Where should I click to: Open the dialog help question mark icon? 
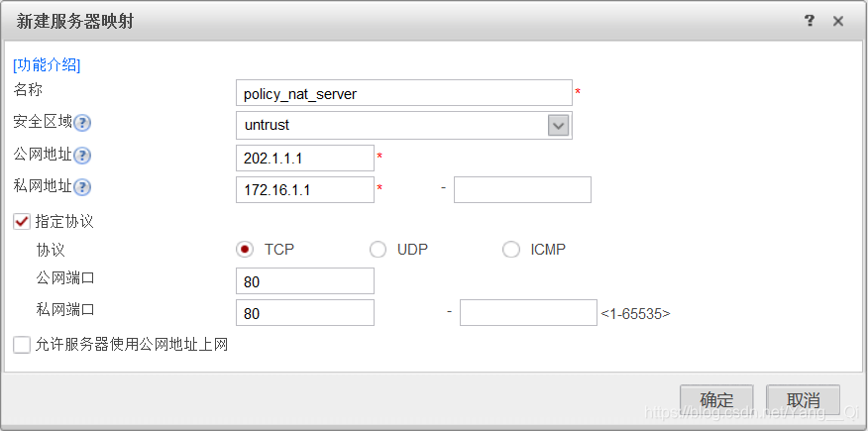point(810,21)
